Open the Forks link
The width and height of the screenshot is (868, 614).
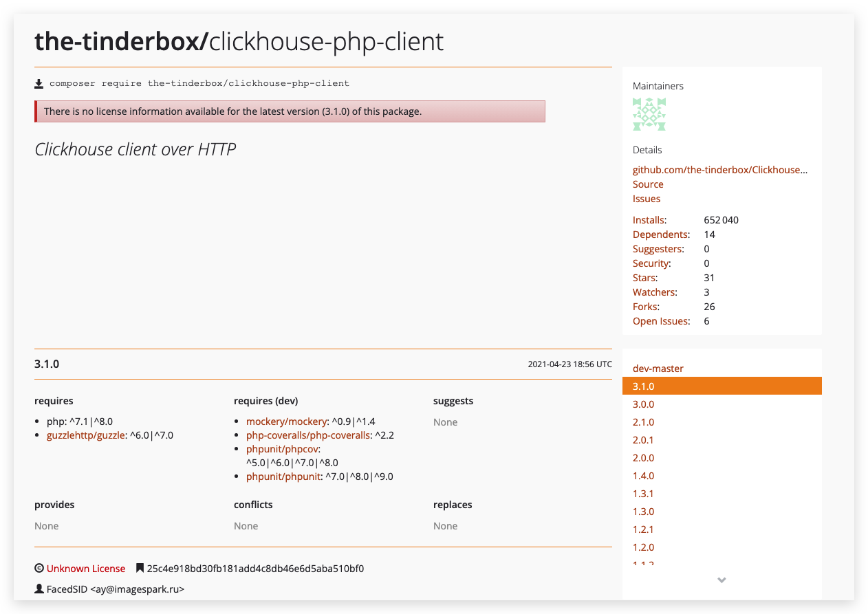click(646, 307)
